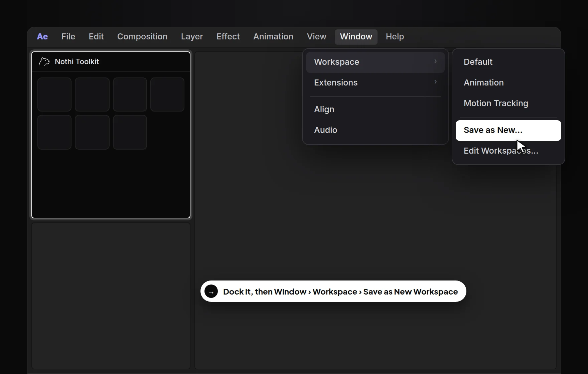The width and height of the screenshot is (588, 374).
Task: Select Audio from the Window menu
Action: tap(376, 130)
